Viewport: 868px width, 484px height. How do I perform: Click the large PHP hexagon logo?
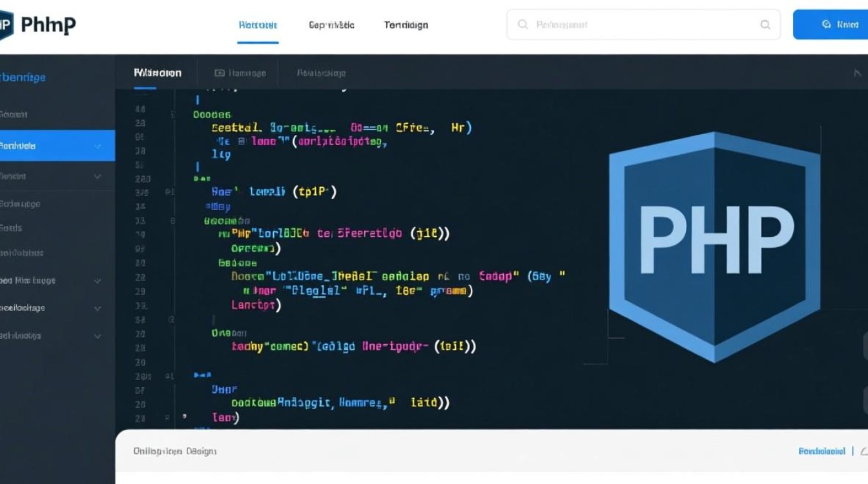(x=714, y=247)
